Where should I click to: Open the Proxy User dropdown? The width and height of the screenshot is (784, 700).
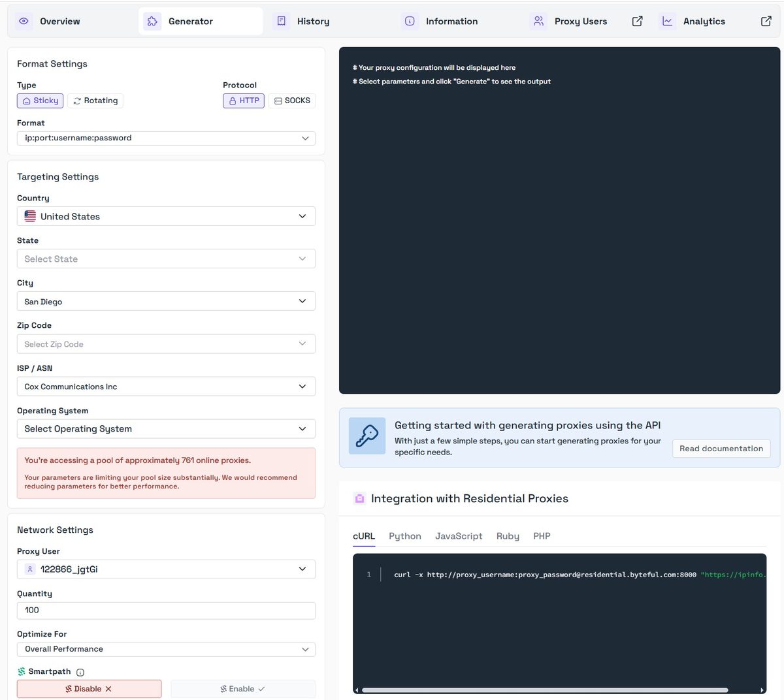[x=166, y=569]
